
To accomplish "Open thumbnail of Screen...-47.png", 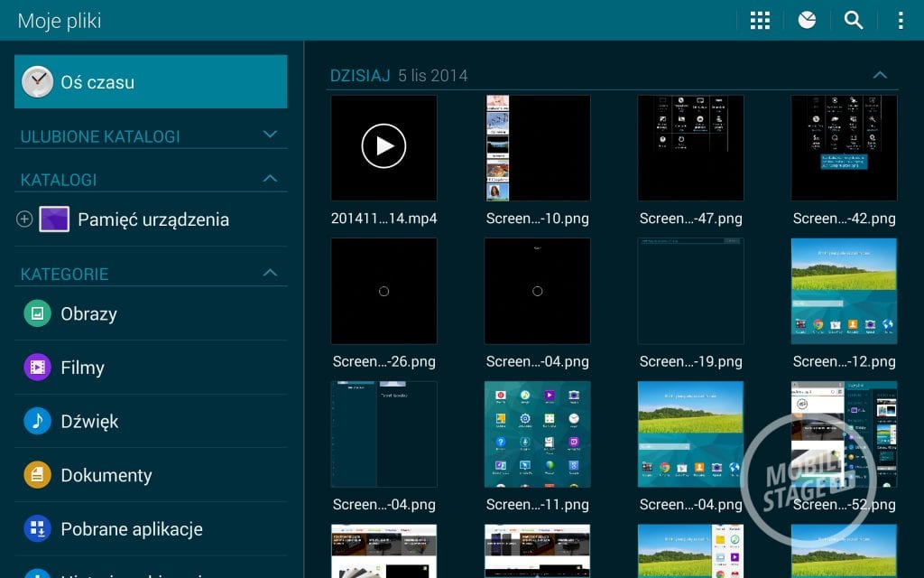I will (x=690, y=148).
